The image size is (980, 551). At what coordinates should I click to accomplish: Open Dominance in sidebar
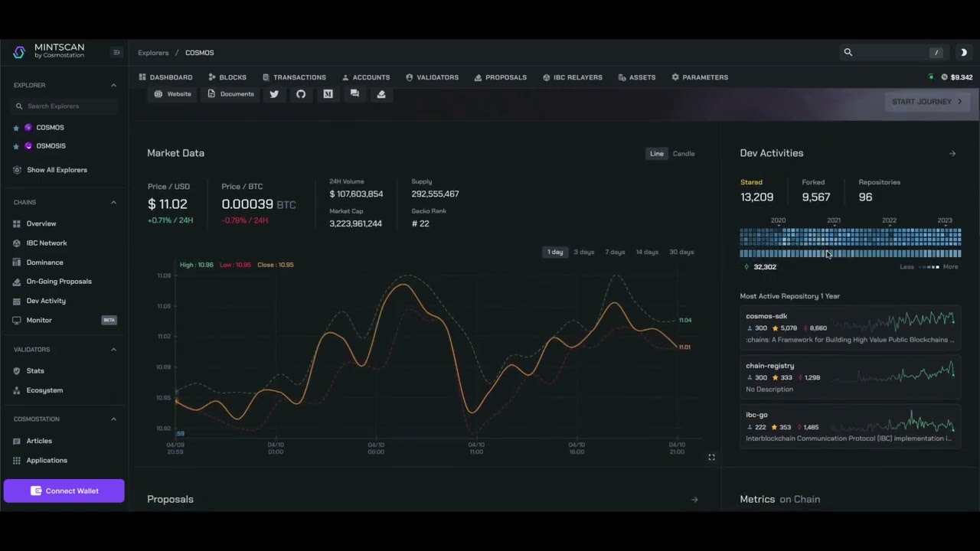click(44, 262)
